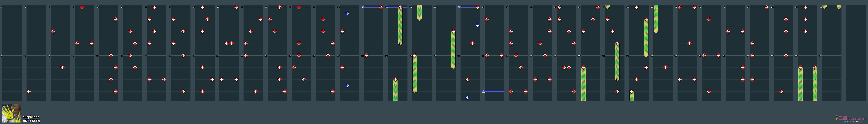The height and width of the screenshot is (124, 868).
Task: Click the up arrow in measure 6
Action: (63, 68)
